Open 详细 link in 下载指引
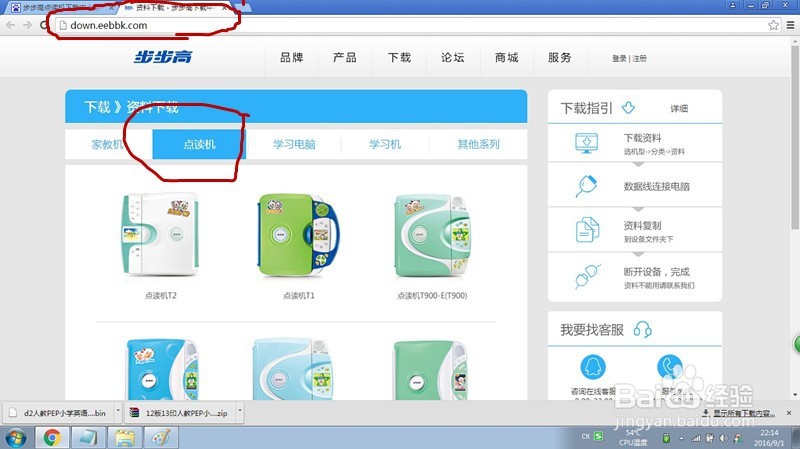 [x=679, y=109]
